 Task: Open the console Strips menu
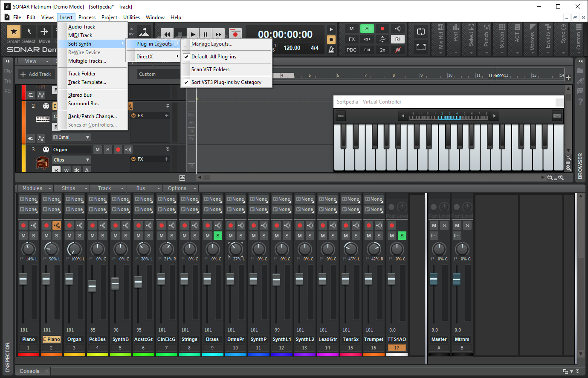(72, 188)
